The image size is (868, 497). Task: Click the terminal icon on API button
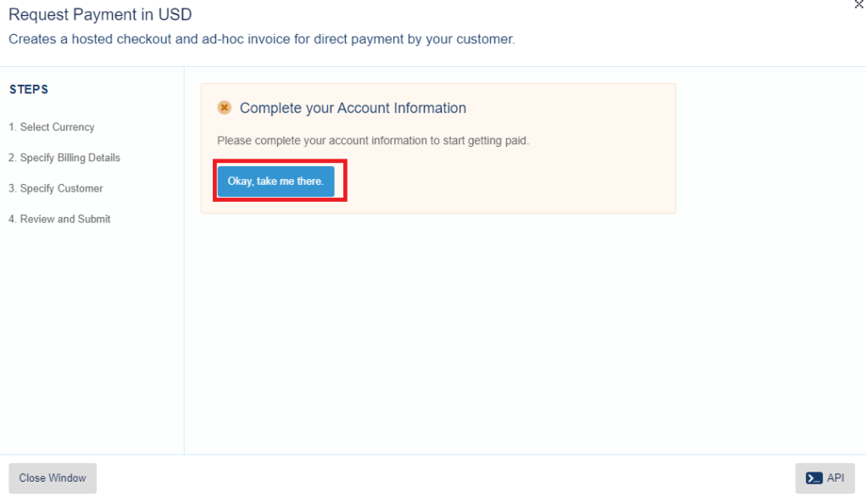tap(814, 478)
